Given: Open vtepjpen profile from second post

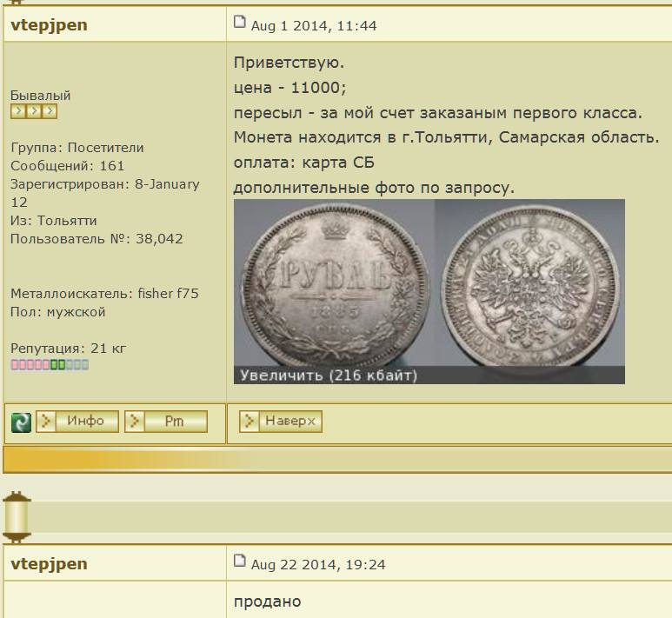Looking at the screenshot, I should 49,564.
